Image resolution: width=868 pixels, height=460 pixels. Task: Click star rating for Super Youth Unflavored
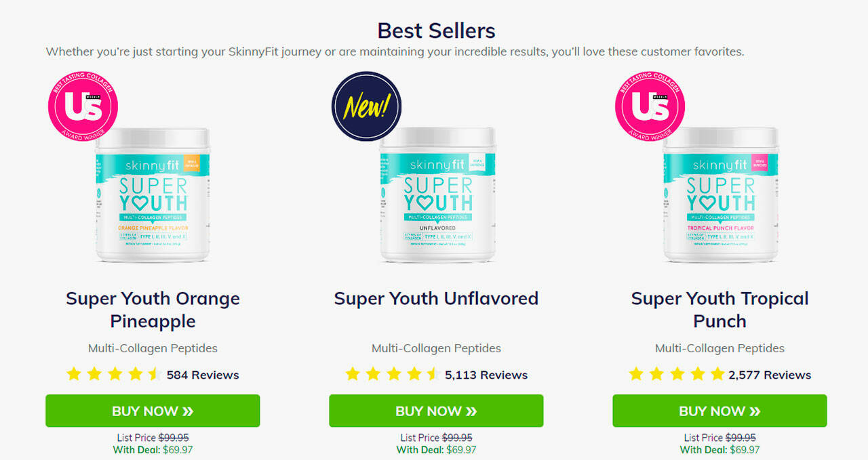click(x=391, y=374)
